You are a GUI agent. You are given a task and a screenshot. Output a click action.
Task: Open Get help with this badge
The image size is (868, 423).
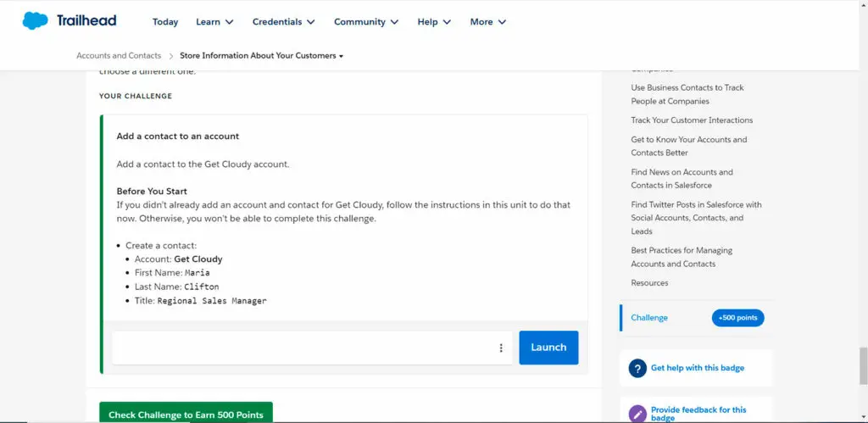pyautogui.click(x=698, y=368)
